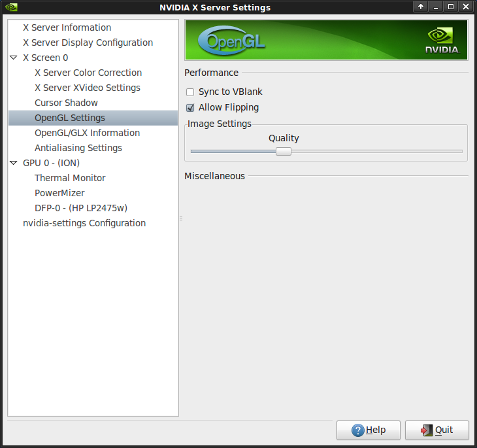
Task: Go to X Server Color Correction
Action: 88,73
